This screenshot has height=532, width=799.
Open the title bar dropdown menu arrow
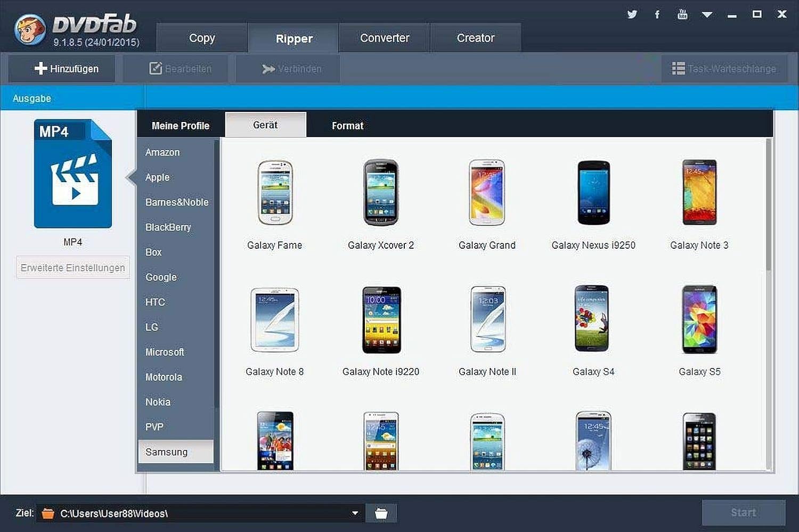point(707,15)
